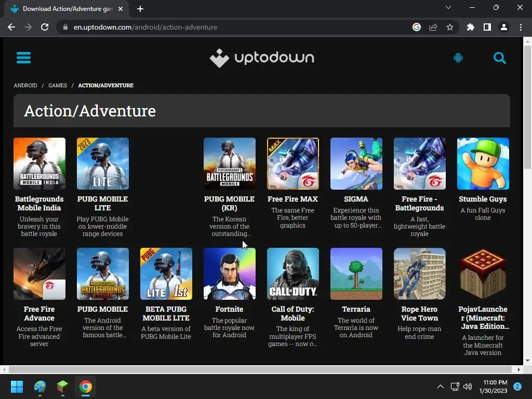Show hidden system tray icons
This screenshot has height=399, width=532.
pos(441,387)
